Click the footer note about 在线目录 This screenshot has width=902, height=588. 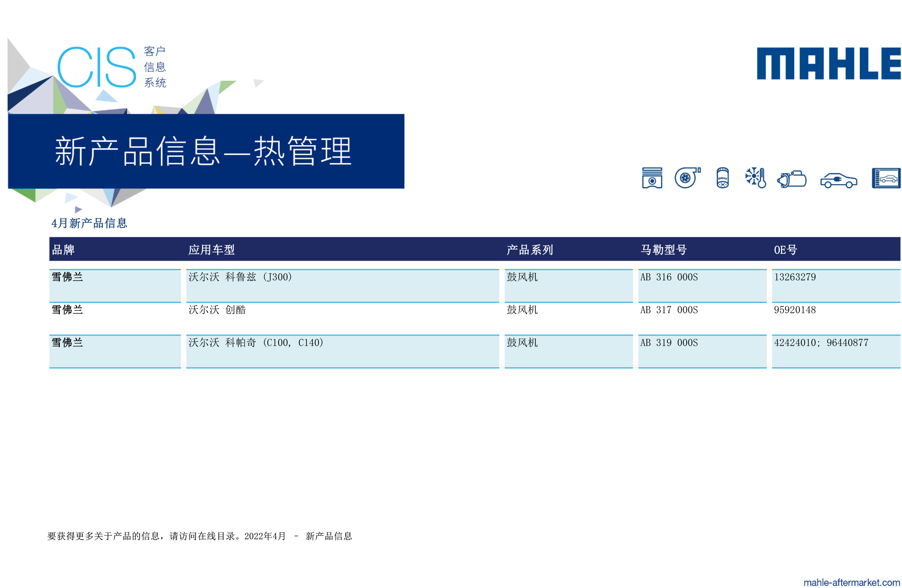pyautogui.click(x=200, y=536)
